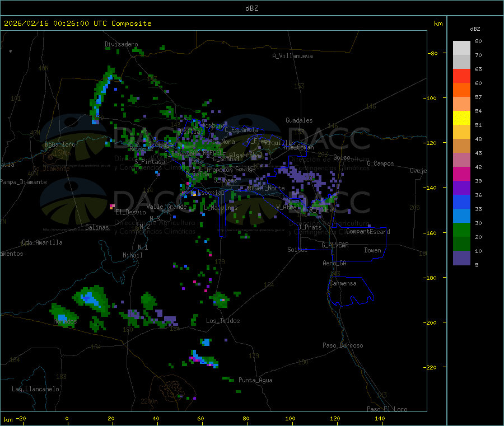Select the 'Bowen' label
This screenshot has height=426, width=504.
click(x=373, y=250)
